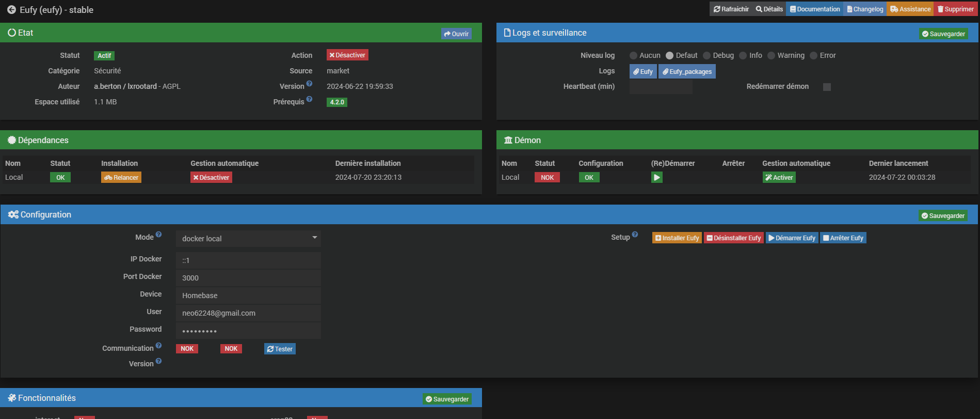The width and height of the screenshot is (980, 419).
Task: Click the version date 2024-06-22 19:59:33
Action: click(x=360, y=86)
